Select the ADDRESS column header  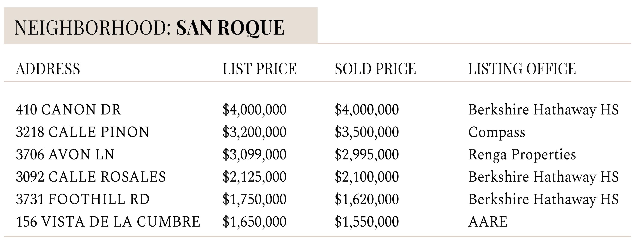click(x=48, y=69)
